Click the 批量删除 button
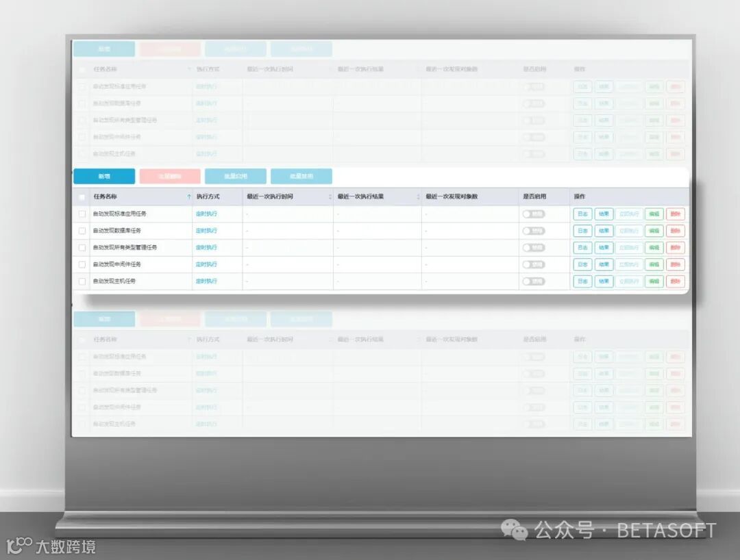This screenshot has width=740, height=560. (170, 177)
